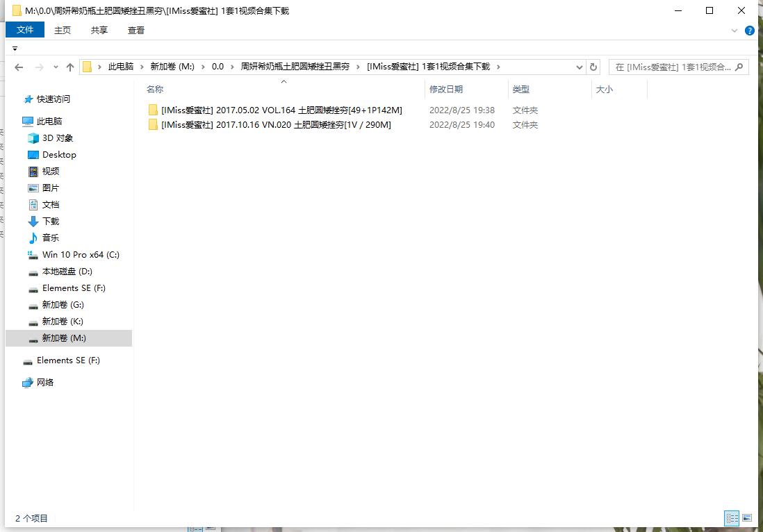This screenshot has height=532, width=763.
Task: Click the title bar folder icon
Action: [x=17, y=10]
